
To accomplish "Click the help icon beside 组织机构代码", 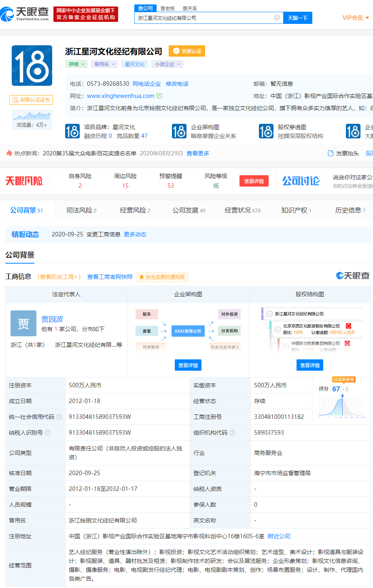I will (232, 433).
